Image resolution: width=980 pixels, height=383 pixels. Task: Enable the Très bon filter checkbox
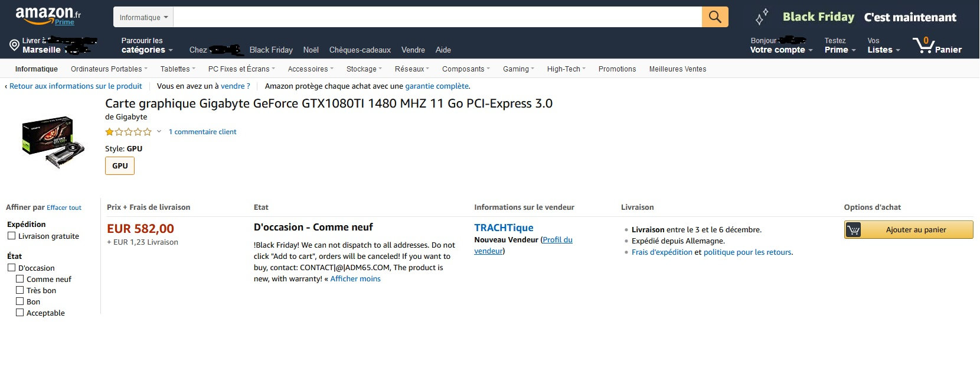19,290
